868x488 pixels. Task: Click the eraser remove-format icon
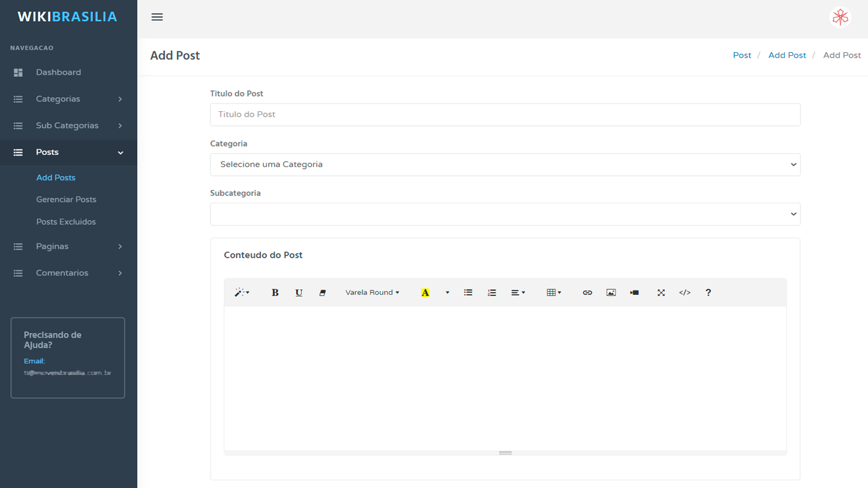[x=322, y=292]
